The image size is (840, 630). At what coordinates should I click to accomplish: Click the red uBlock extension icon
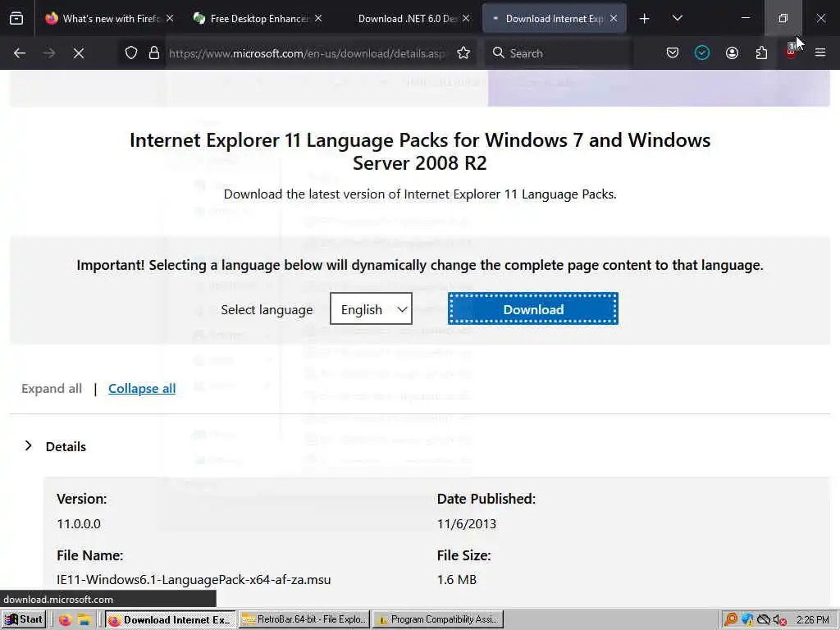pos(791,52)
